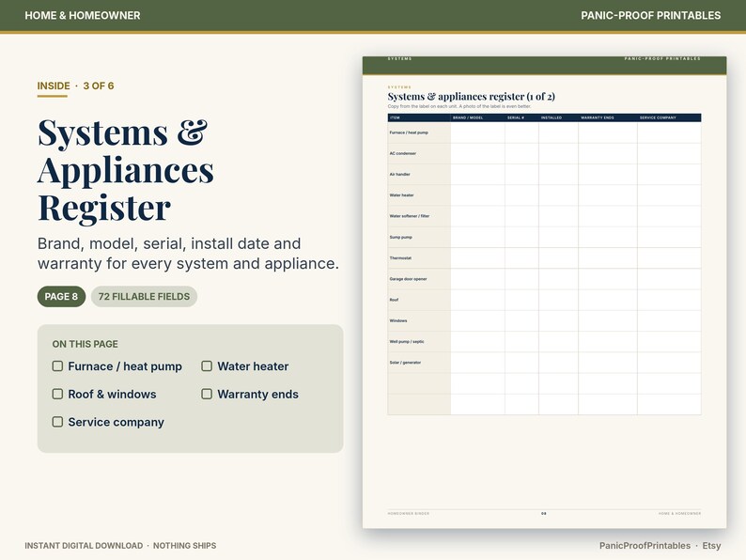
Task: Click the Serial # field for AC condenser
Action: click(x=521, y=154)
